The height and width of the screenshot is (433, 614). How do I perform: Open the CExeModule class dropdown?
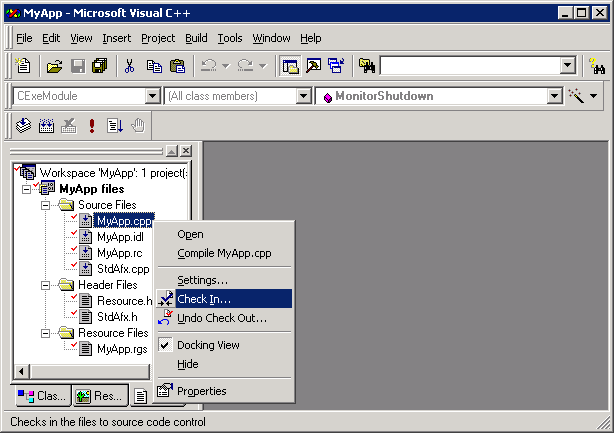[x=153, y=96]
